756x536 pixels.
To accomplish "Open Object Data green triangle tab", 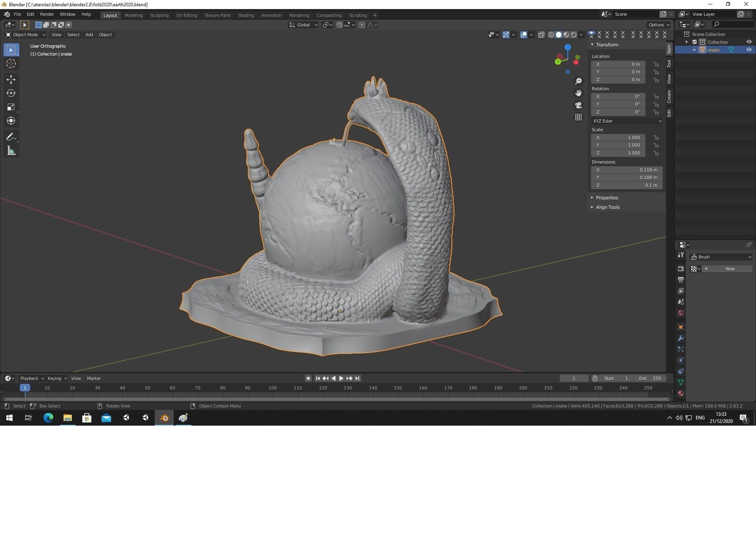I will (x=681, y=382).
